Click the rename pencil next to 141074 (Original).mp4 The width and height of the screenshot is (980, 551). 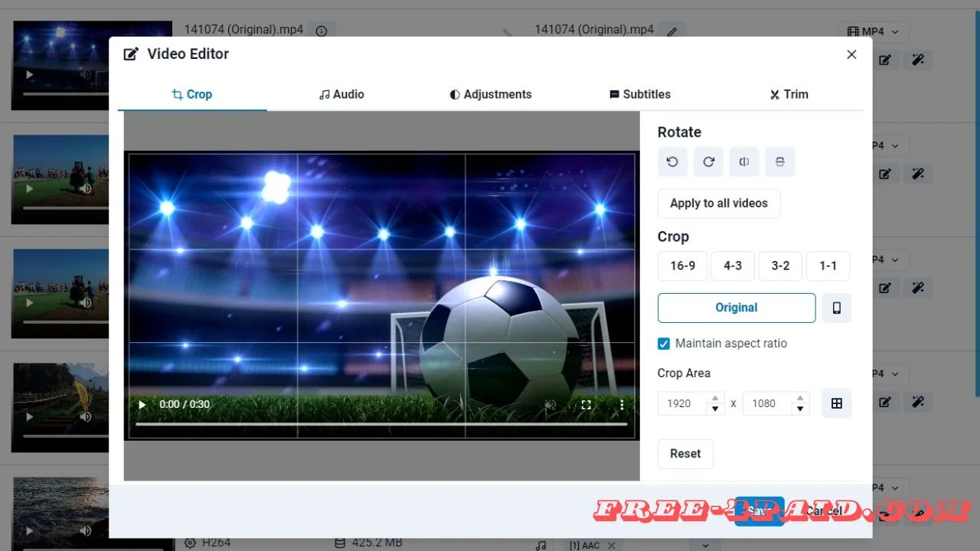(x=671, y=30)
